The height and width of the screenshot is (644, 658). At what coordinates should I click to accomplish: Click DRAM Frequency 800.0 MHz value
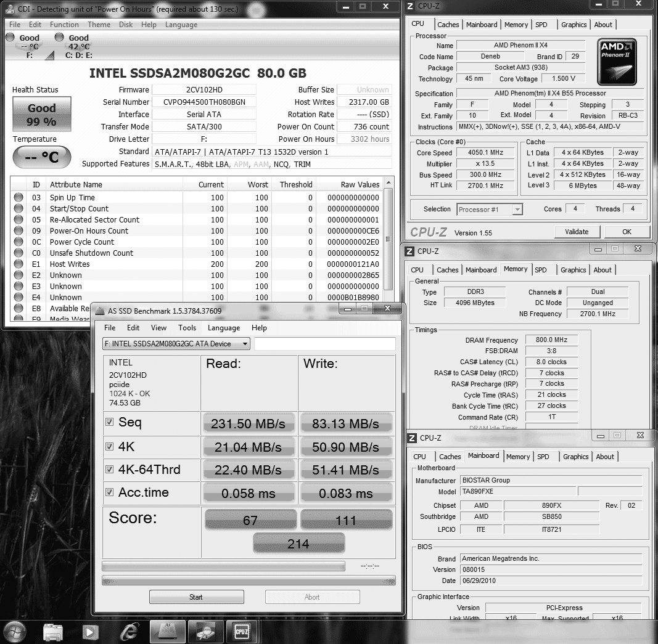[x=551, y=340]
